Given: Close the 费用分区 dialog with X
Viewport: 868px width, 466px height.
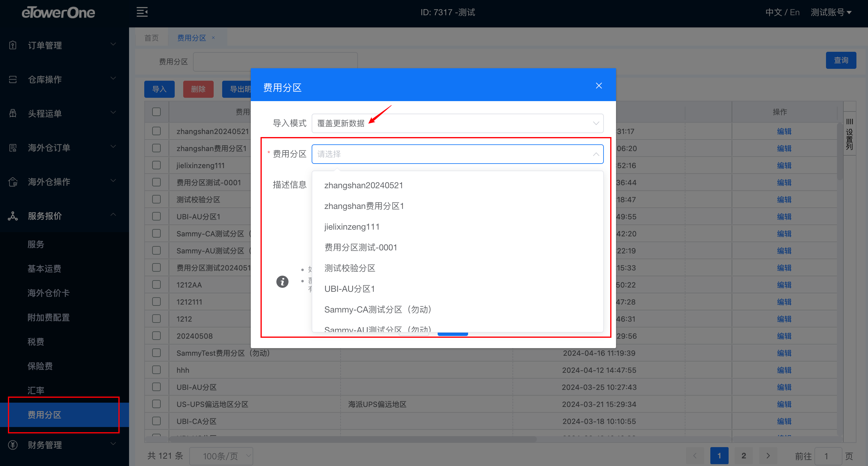Looking at the screenshot, I should click(599, 86).
